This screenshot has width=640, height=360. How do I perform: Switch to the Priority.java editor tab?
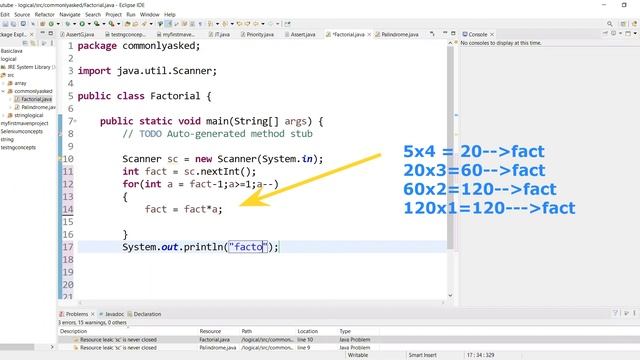tap(257, 34)
